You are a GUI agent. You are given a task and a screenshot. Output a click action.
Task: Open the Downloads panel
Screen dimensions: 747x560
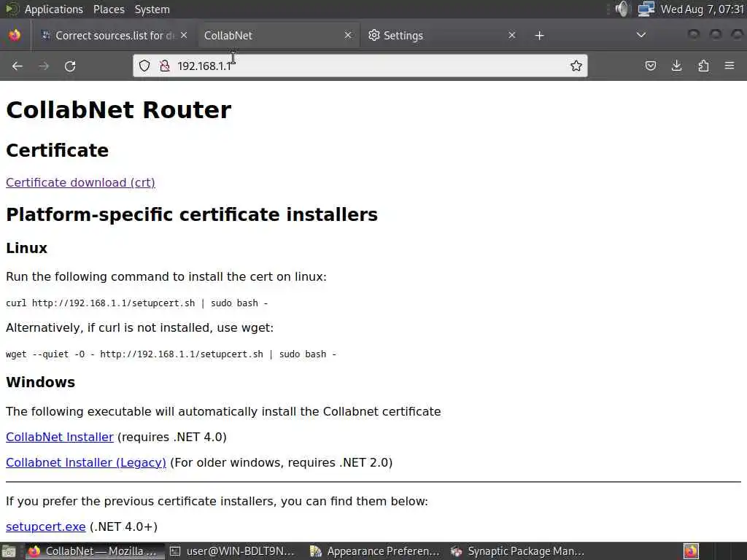pyautogui.click(x=676, y=66)
